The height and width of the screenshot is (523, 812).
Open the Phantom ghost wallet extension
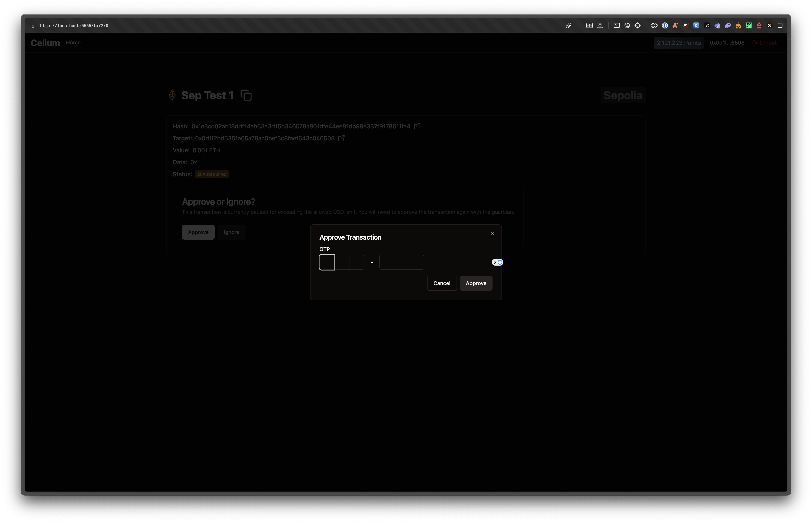click(x=728, y=25)
